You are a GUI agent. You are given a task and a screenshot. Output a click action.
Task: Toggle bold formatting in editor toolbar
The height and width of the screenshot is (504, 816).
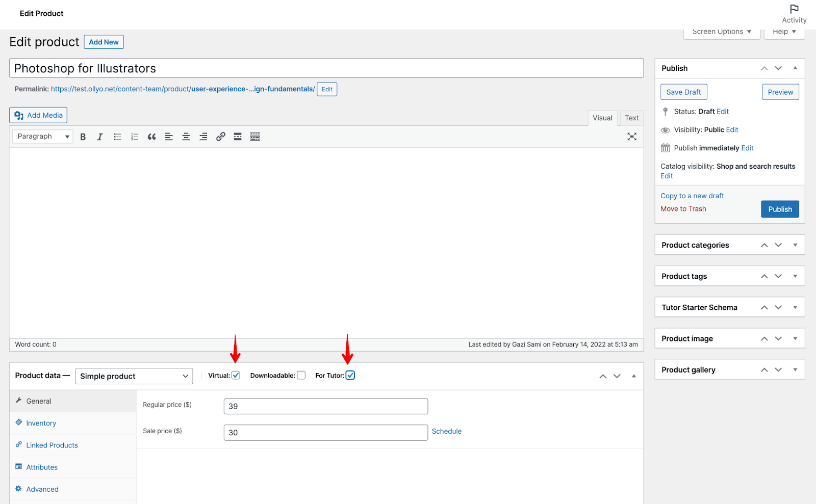[83, 137]
